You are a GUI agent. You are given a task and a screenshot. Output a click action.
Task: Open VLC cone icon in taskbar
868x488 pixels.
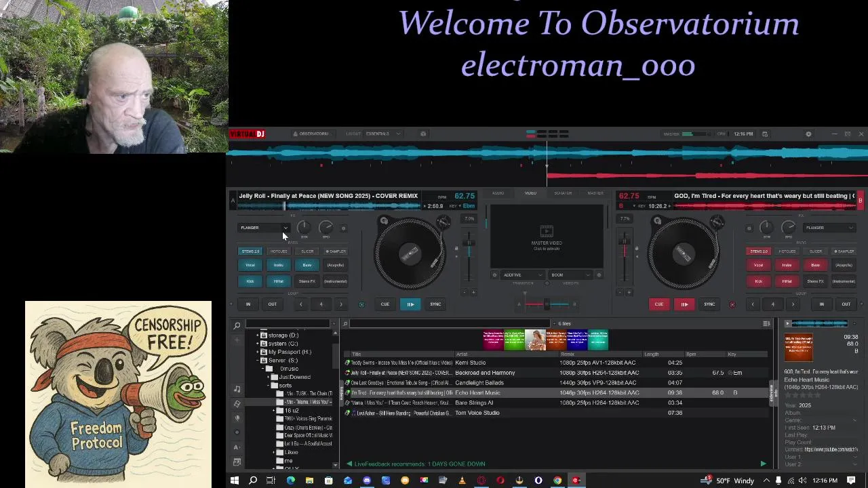tap(462, 481)
